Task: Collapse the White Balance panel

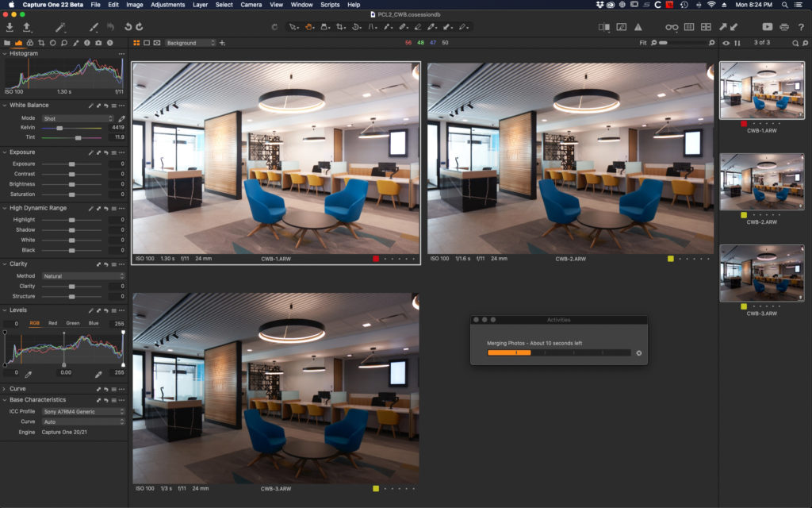Action: [x=5, y=106]
